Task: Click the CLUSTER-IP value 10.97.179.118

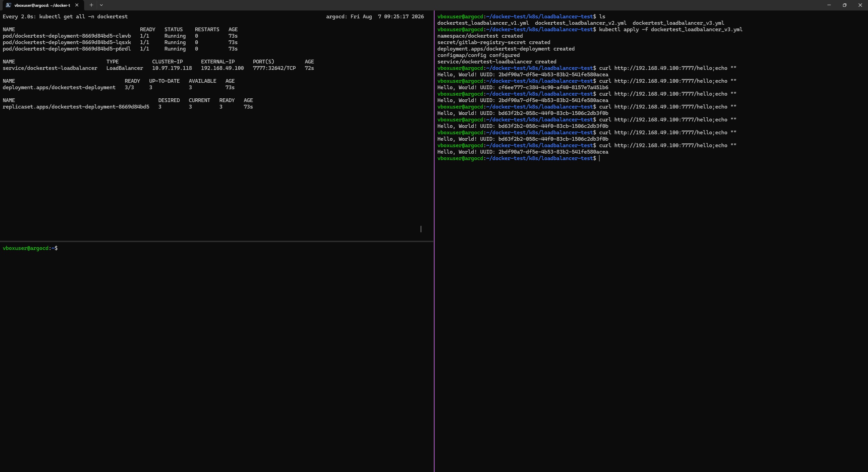Action: (172, 68)
